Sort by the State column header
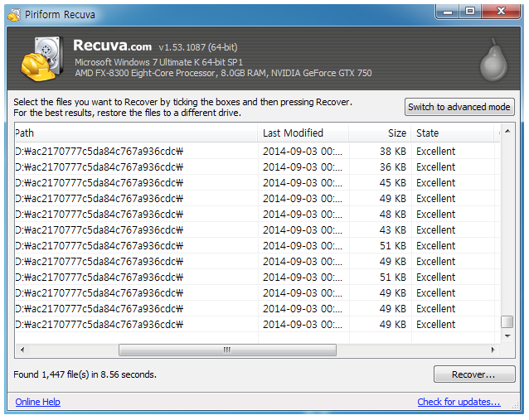 point(454,133)
